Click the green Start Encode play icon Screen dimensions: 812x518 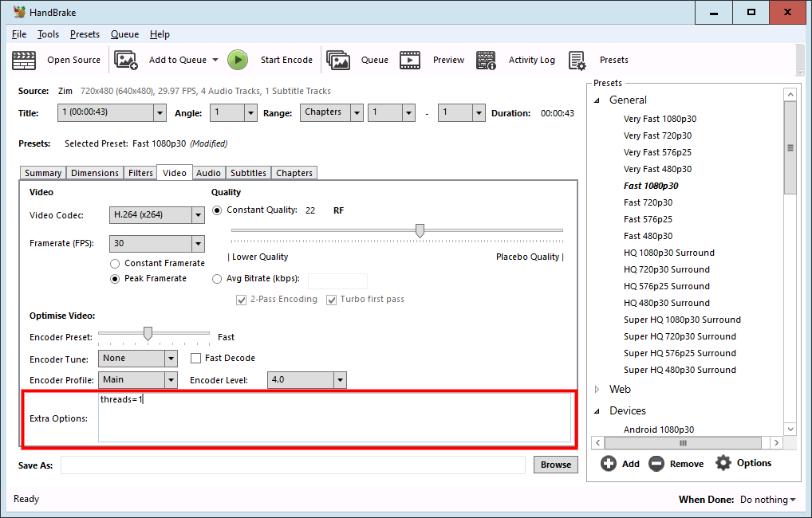pos(238,60)
